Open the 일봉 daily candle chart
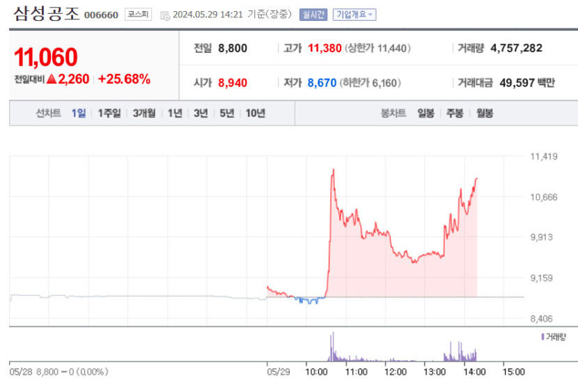This screenshot has height=392, width=578. click(x=425, y=113)
